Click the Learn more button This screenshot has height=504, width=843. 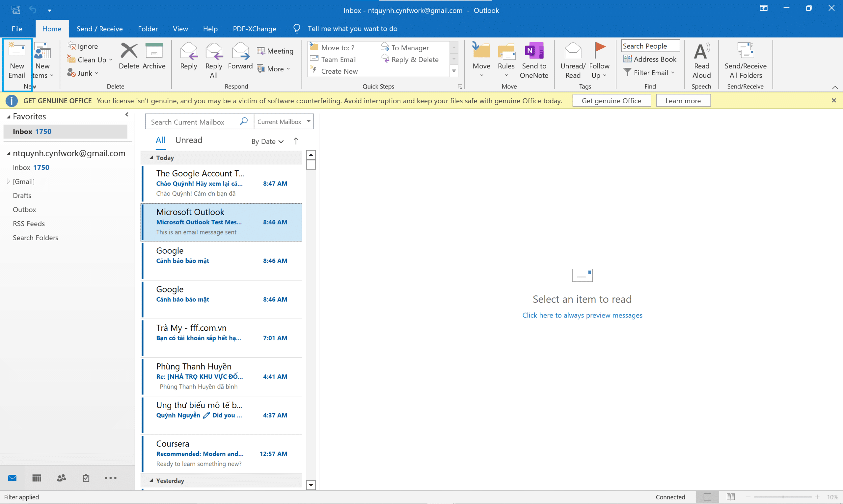pos(683,101)
